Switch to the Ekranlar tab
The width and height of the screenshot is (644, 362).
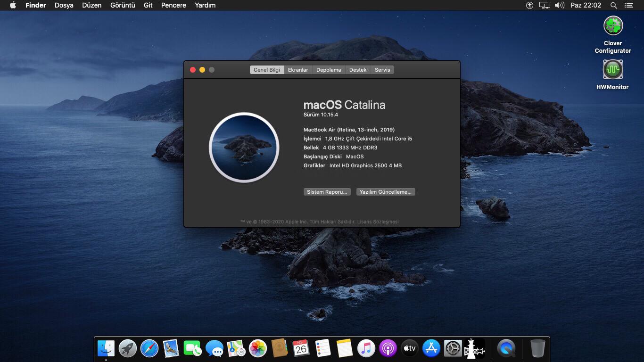[298, 70]
